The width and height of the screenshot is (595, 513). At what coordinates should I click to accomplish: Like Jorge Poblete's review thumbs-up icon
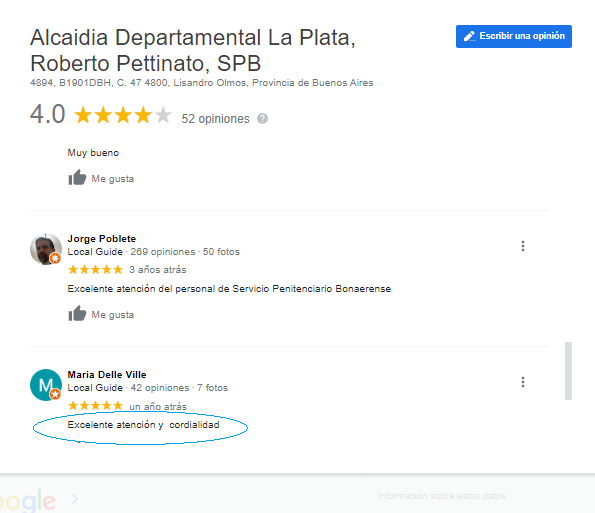coord(77,313)
